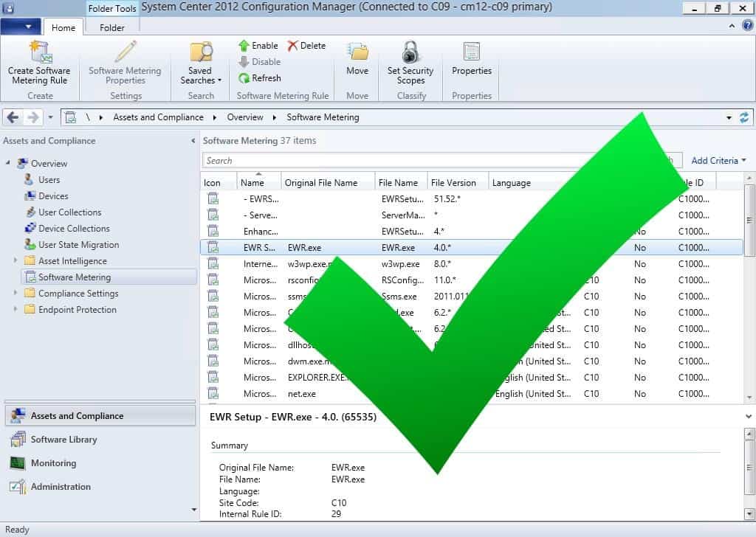Open Properties from the ribbon
This screenshot has width=756, height=537.
point(472,59)
